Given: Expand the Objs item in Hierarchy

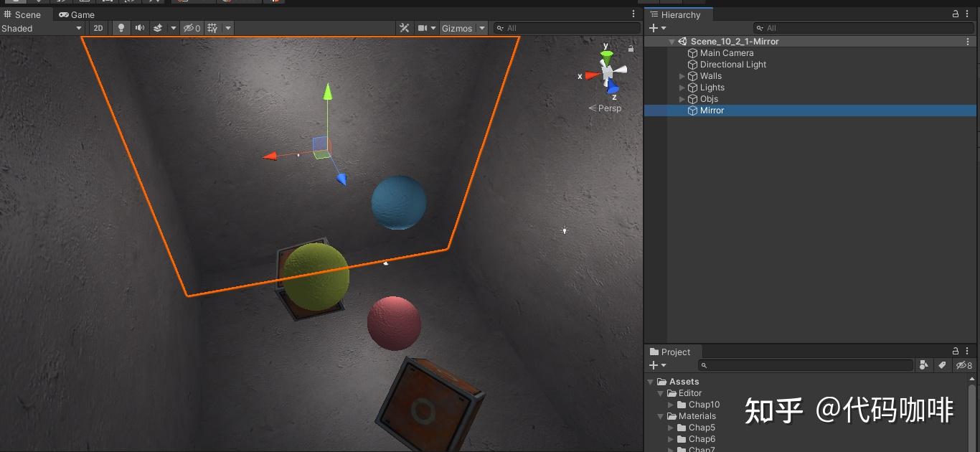Looking at the screenshot, I should [x=682, y=99].
